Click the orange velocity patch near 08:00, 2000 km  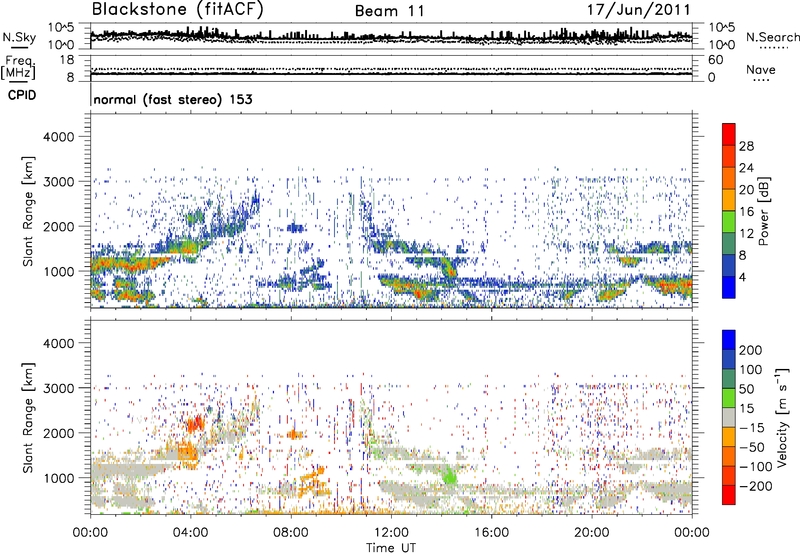pos(294,435)
